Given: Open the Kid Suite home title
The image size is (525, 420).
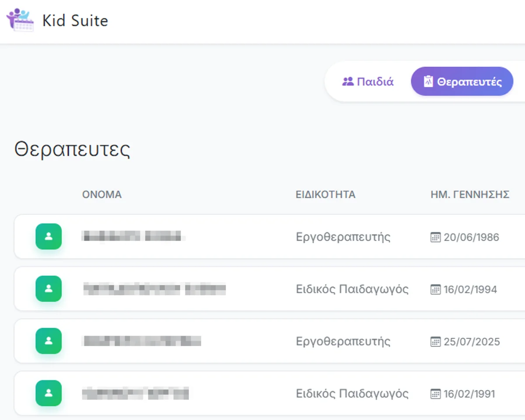Looking at the screenshot, I should (75, 21).
